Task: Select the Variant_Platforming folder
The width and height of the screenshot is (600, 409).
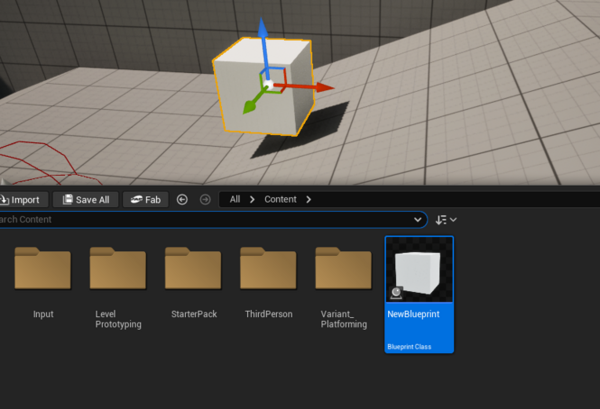Action: pyautogui.click(x=343, y=268)
